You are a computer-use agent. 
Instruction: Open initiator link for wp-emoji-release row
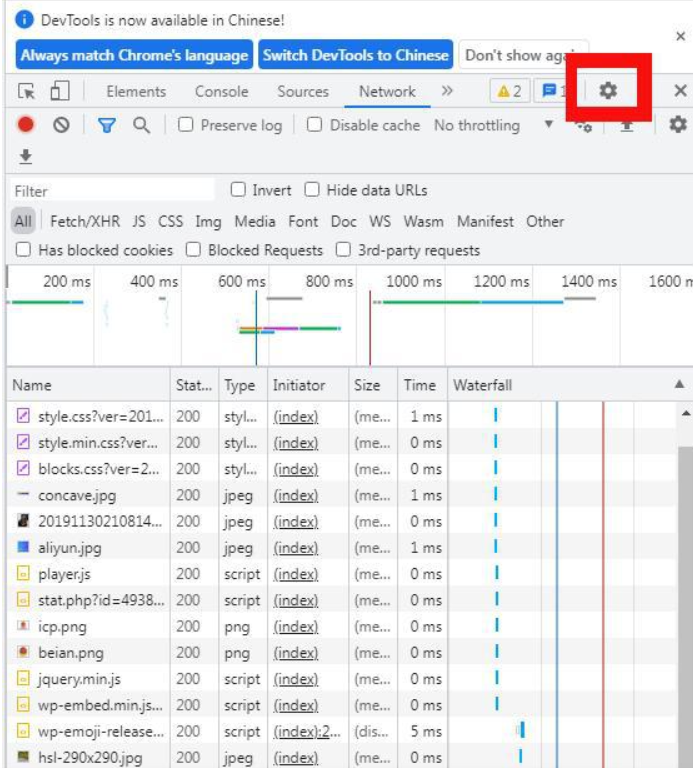click(307, 731)
